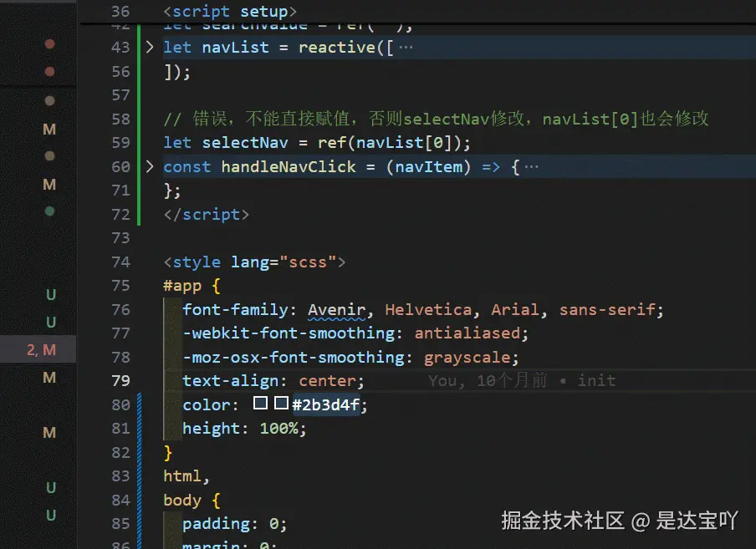The width and height of the screenshot is (756, 549).
Task: Click the first "U" untracked badge in sidebar
Action: click(50, 293)
